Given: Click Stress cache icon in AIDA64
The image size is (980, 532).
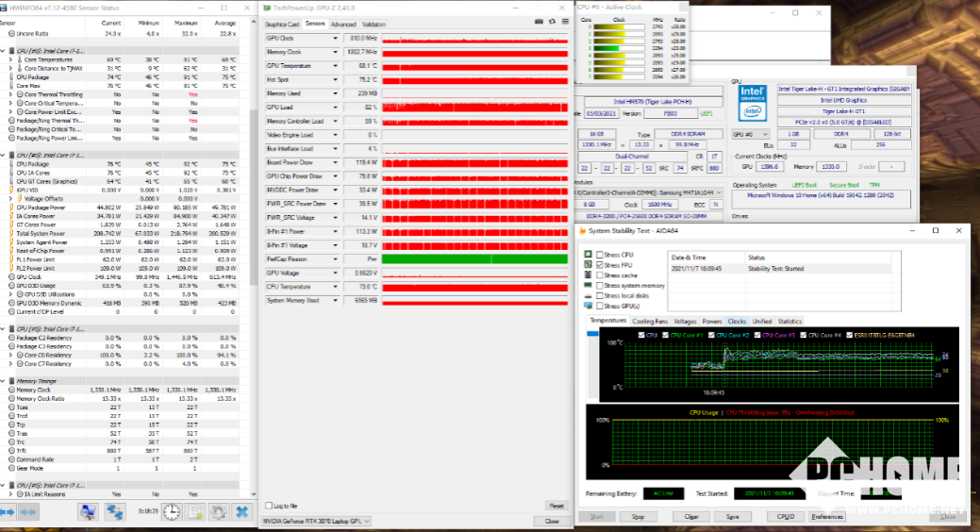Looking at the screenshot, I should pyautogui.click(x=589, y=275).
